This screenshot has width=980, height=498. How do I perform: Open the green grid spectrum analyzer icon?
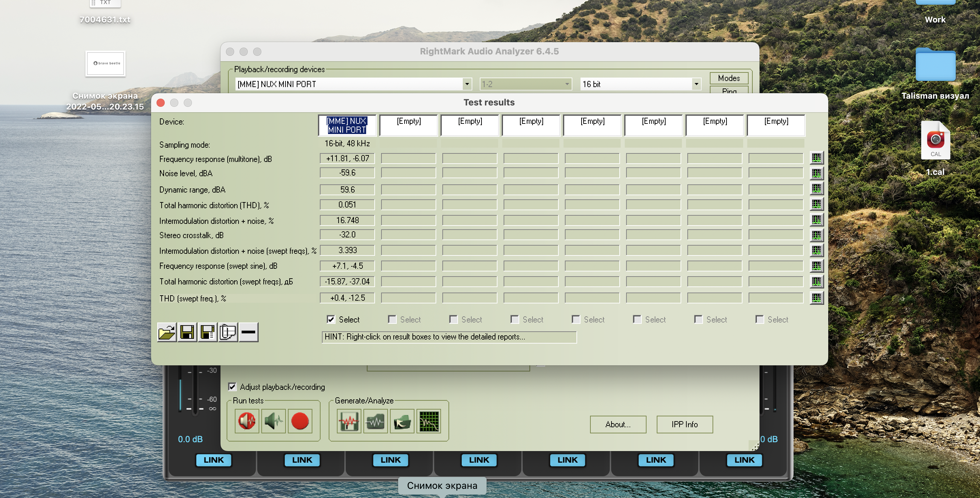[429, 421]
